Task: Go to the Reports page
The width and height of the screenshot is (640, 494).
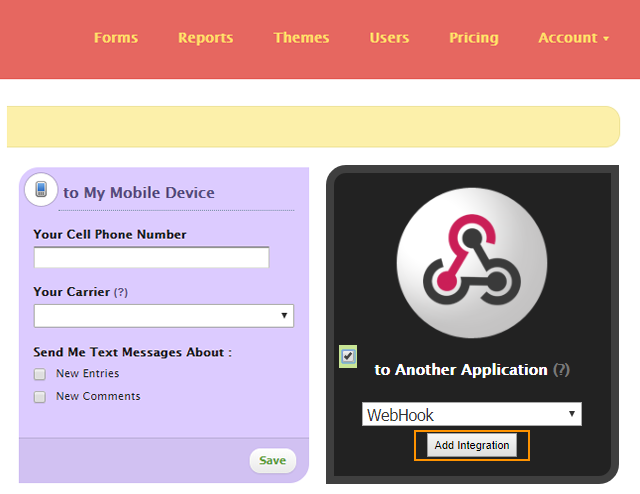Action: [x=206, y=38]
